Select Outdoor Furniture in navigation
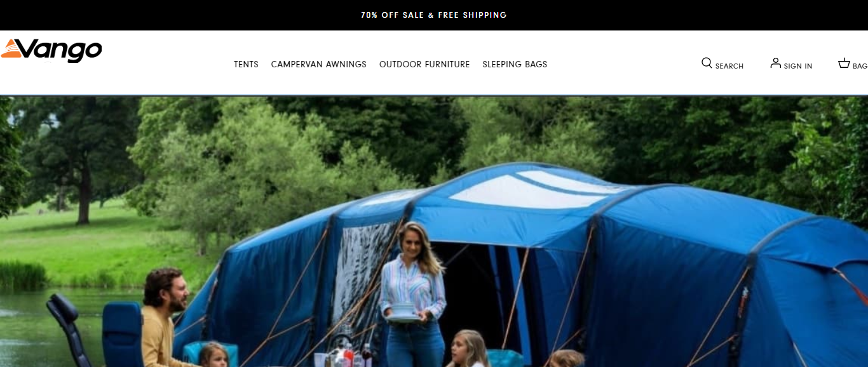 pos(424,64)
